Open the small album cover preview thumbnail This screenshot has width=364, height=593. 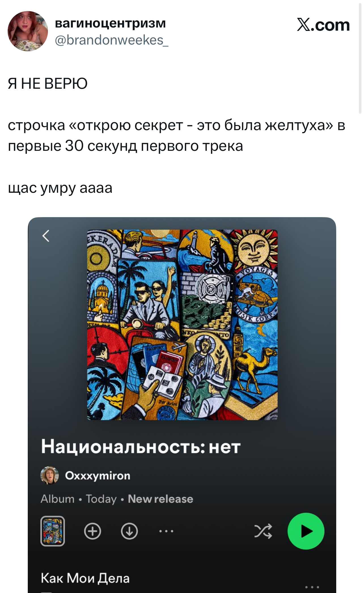[x=53, y=531]
